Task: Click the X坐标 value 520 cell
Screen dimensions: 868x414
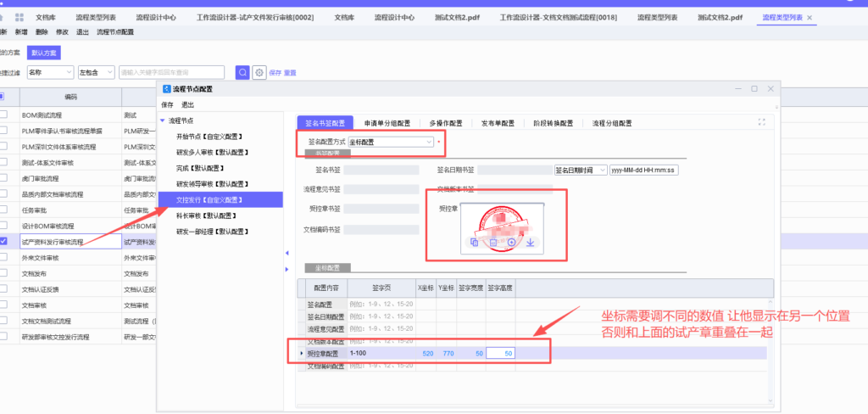Action: pyautogui.click(x=426, y=353)
